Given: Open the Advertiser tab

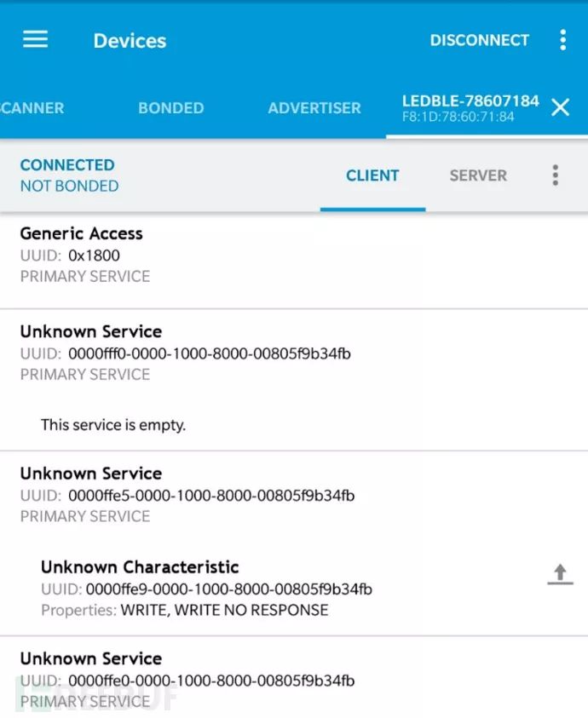Looking at the screenshot, I should point(314,108).
